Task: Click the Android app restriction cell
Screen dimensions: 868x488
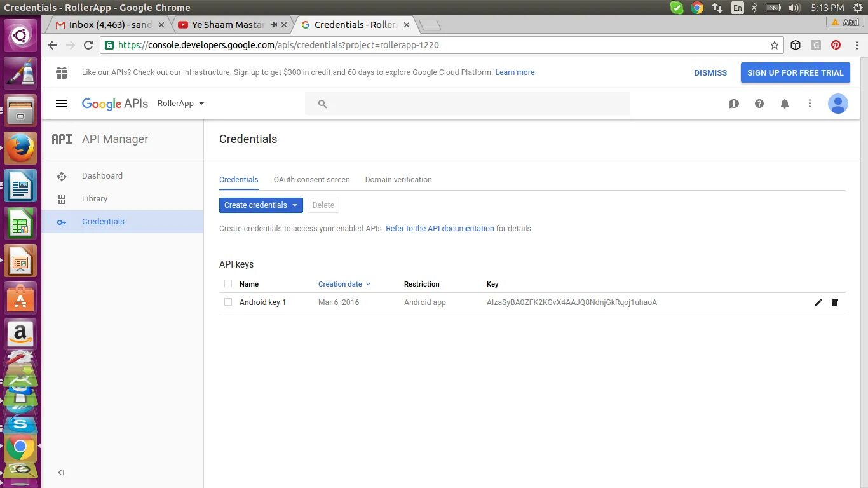Action: tap(425, 302)
